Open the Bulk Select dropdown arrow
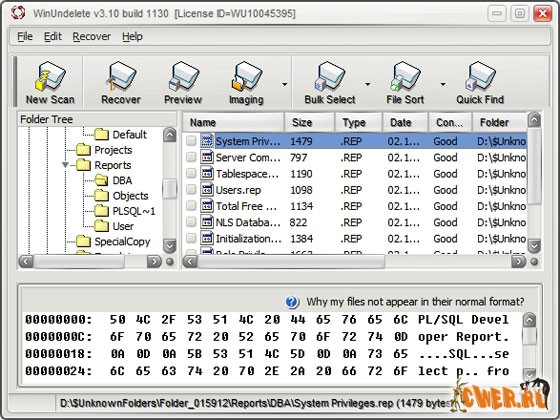Screen dimensions: 560x420 click(x=368, y=85)
